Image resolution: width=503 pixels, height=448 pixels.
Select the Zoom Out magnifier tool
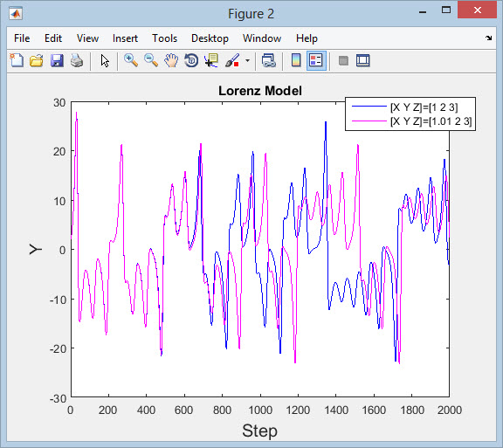click(151, 60)
